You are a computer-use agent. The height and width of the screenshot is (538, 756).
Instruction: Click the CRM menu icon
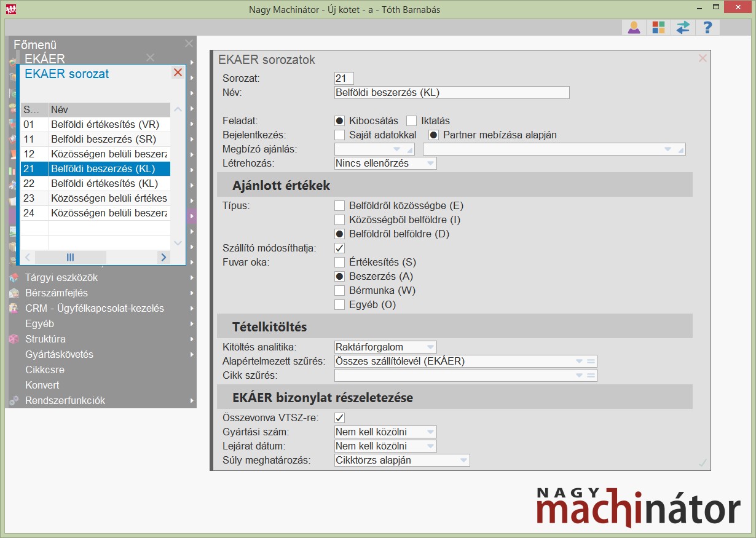[x=14, y=309]
